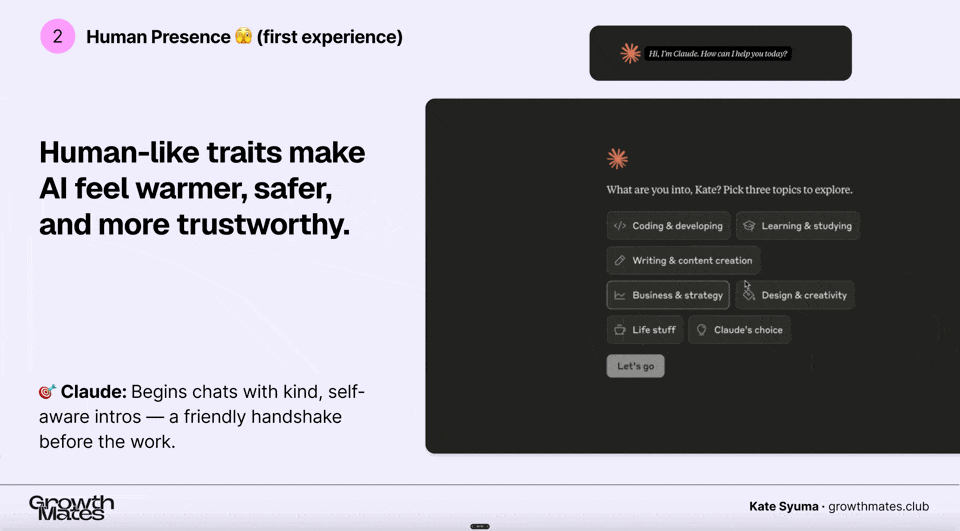The height and width of the screenshot is (531, 960).
Task: Click the Human Presence slide title
Action: click(244, 37)
